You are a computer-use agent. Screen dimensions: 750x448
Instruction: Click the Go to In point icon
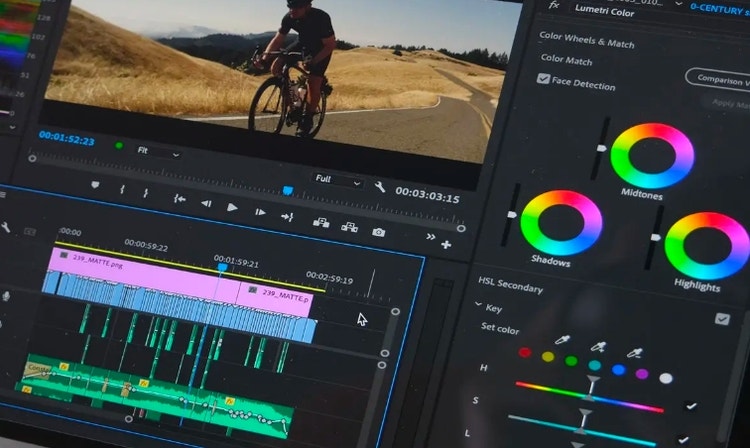[x=179, y=198]
